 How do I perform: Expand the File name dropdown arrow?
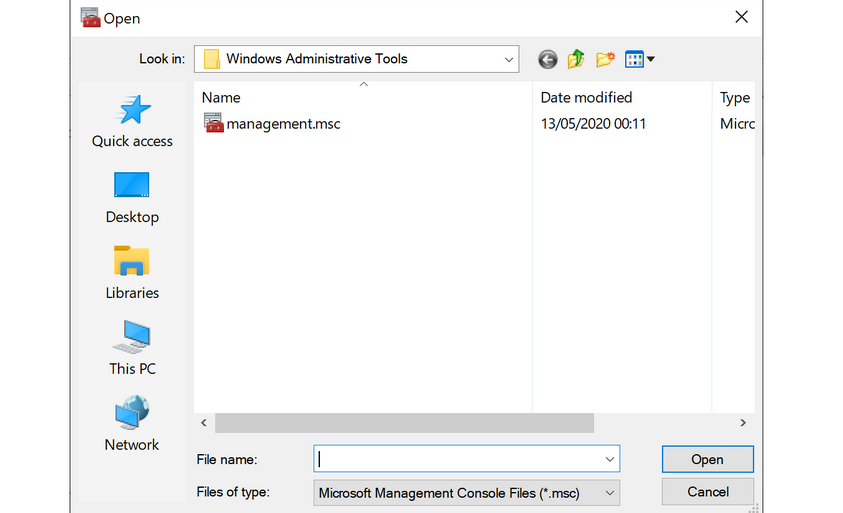[x=610, y=459]
